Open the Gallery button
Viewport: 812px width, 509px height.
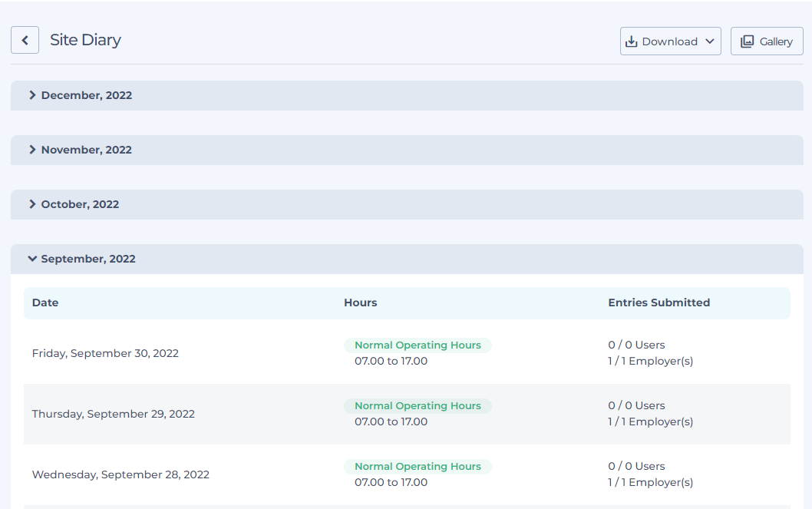click(x=767, y=41)
